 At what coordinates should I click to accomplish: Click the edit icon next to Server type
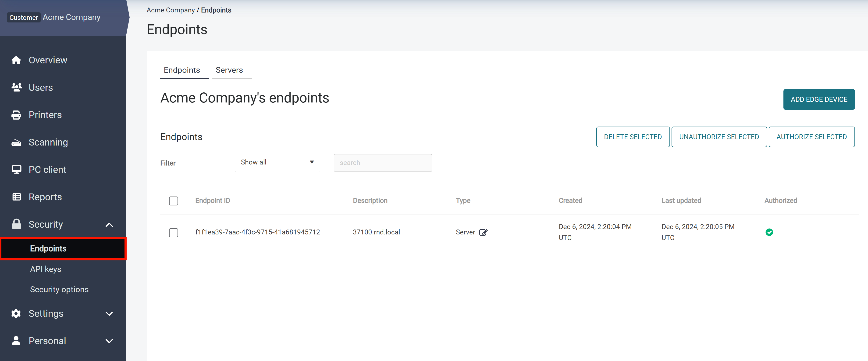tap(483, 232)
